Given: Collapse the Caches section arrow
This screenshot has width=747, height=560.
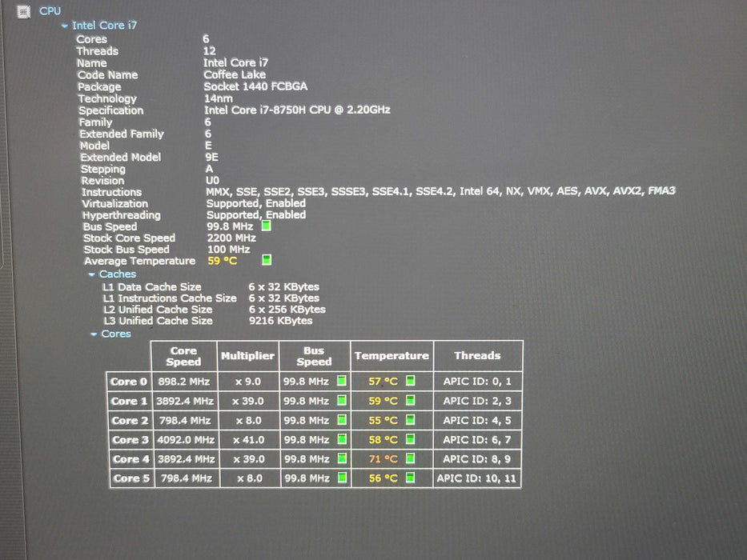Looking at the screenshot, I should click(x=91, y=274).
